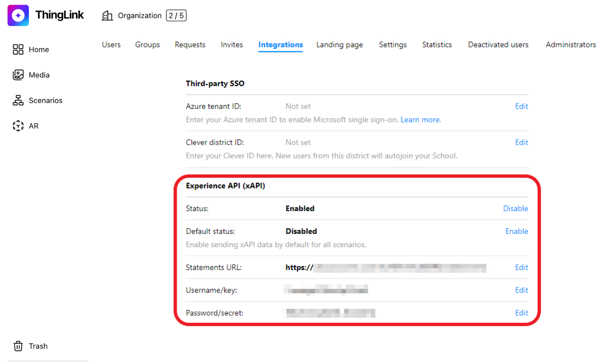The image size is (604, 364).
Task: Click the Trash label in sidebar
Action: (x=38, y=346)
